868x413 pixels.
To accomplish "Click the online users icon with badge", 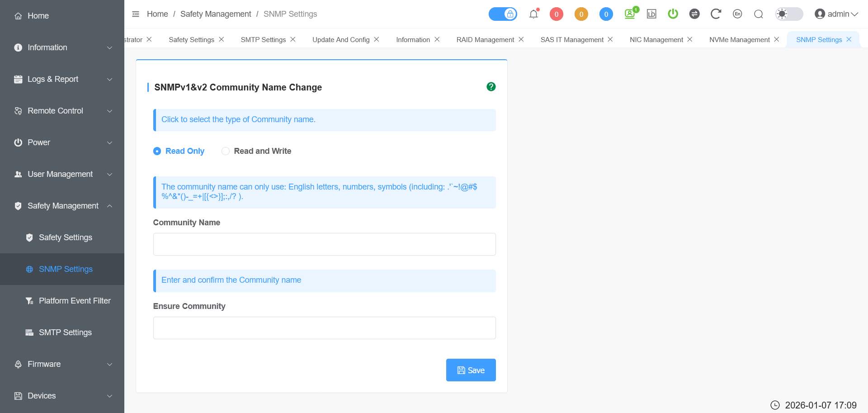I will [x=630, y=14].
